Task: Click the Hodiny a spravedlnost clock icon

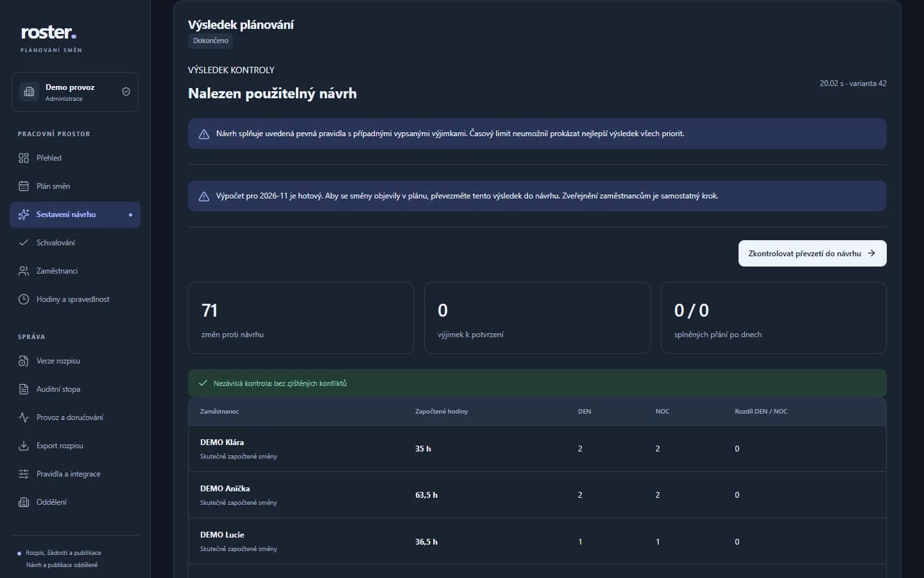Action: 24,299
